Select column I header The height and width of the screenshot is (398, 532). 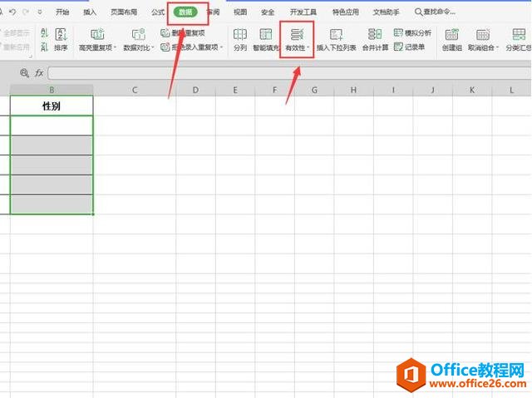393,90
